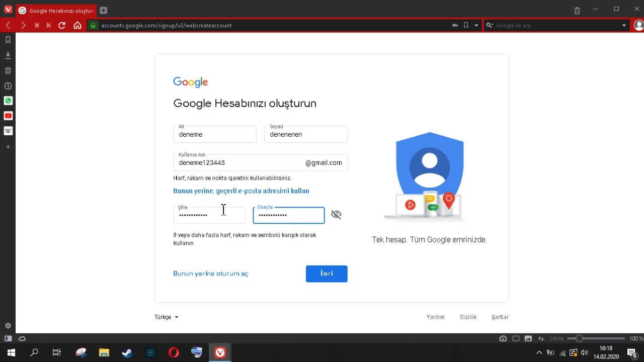Click the İleri button

point(327,274)
